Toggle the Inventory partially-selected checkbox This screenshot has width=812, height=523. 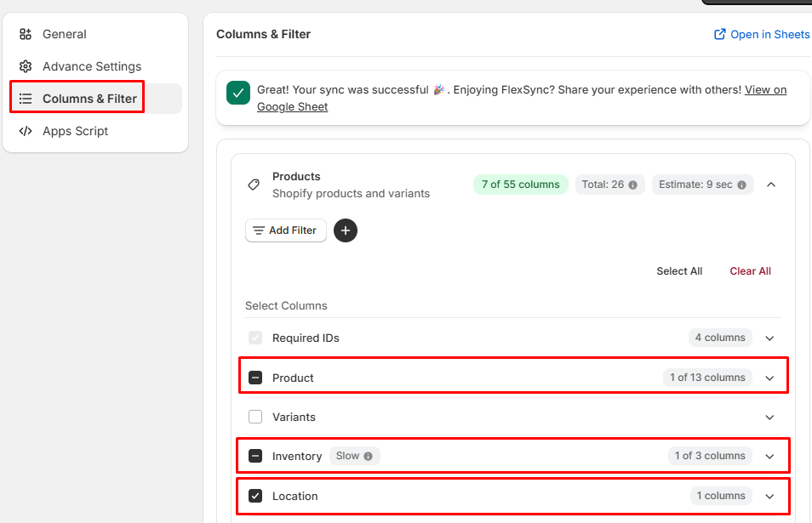255,457
